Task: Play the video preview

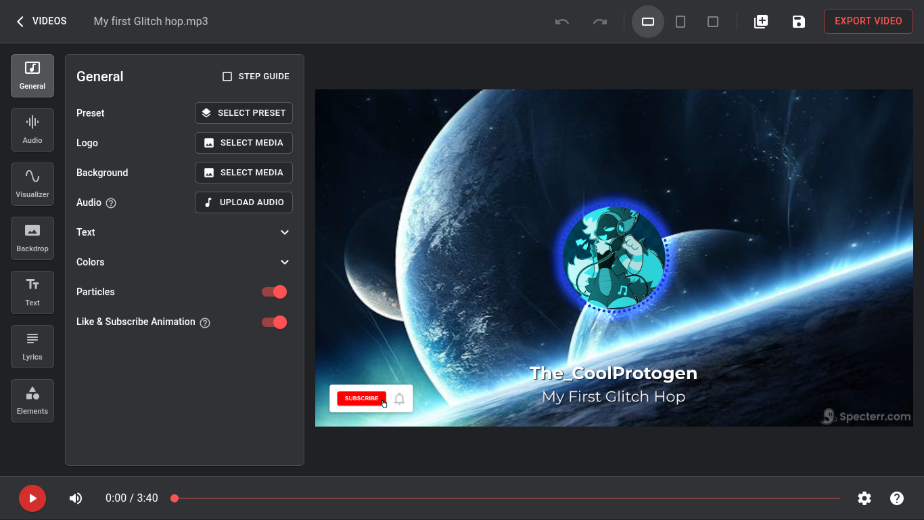Action: (x=32, y=498)
